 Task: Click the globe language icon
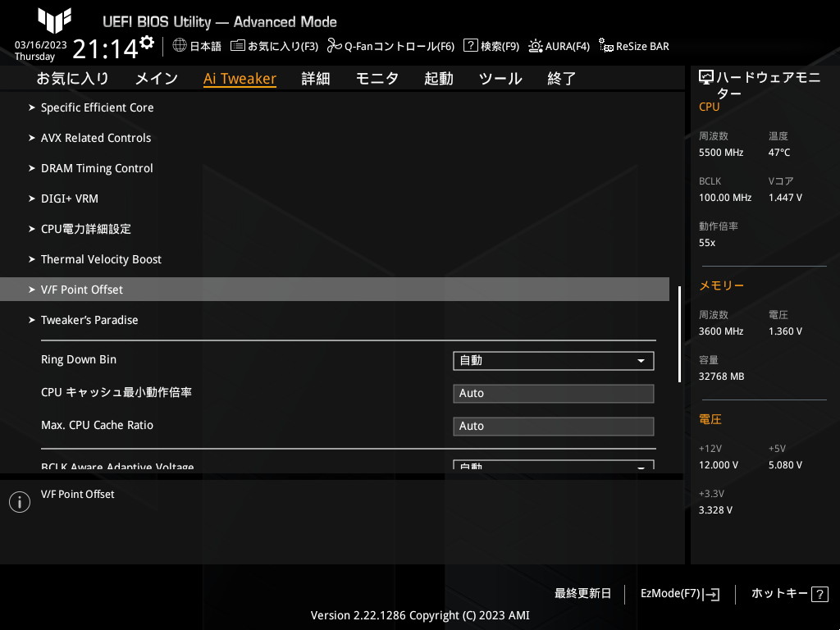coord(180,46)
